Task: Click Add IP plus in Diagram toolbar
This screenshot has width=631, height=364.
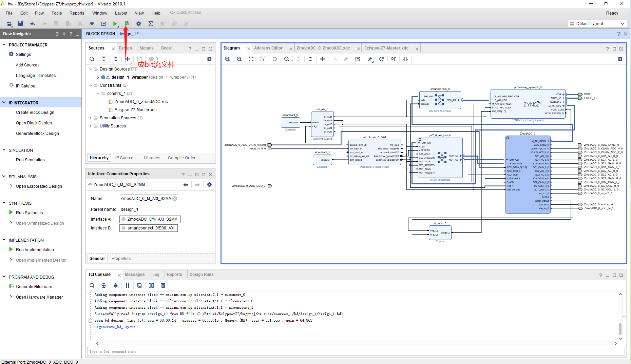Action: point(322,59)
